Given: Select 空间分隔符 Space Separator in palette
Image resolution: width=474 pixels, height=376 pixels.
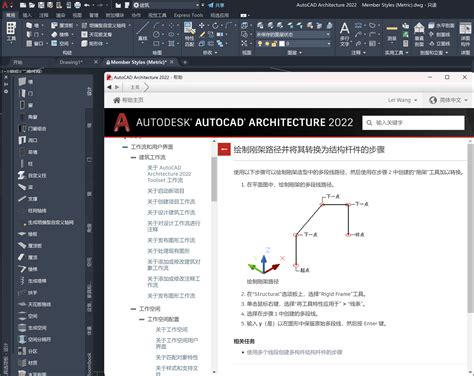Looking at the screenshot, I should 35,339.
